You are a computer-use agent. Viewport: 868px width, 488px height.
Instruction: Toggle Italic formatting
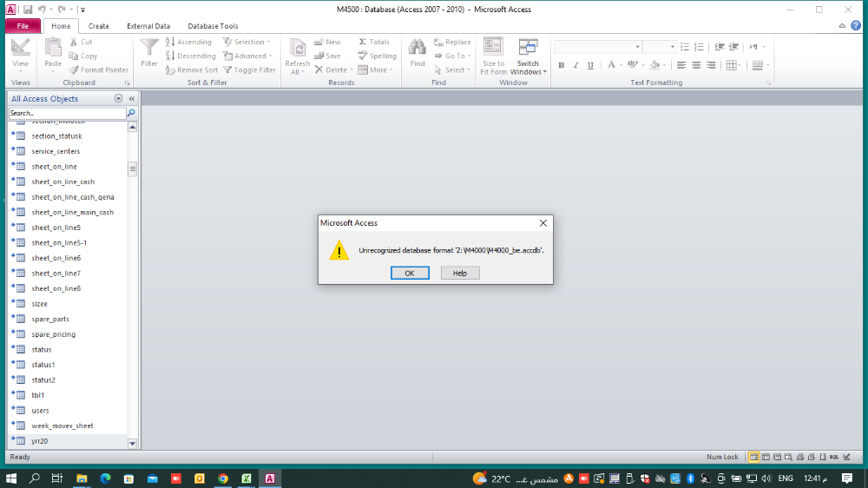(x=575, y=65)
